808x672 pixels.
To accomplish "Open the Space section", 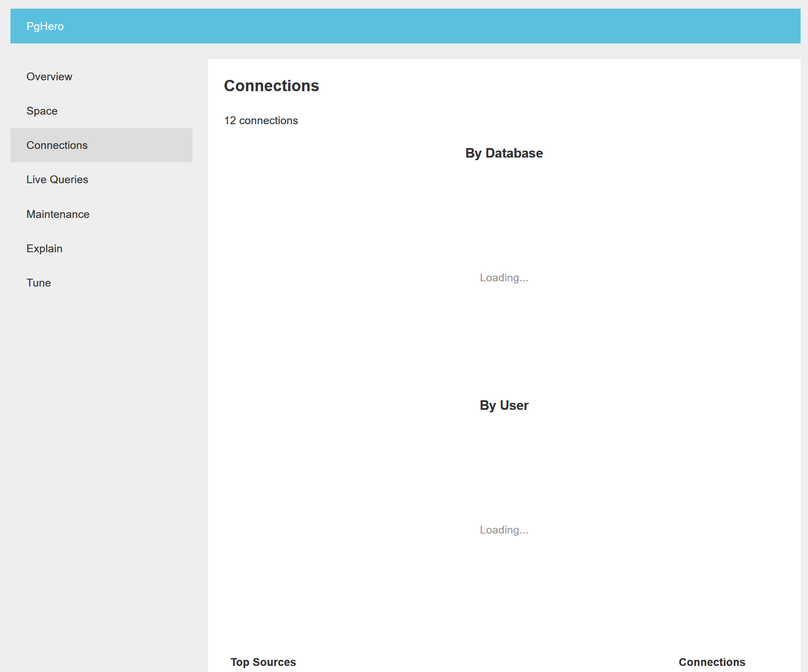I will click(101, 111).
